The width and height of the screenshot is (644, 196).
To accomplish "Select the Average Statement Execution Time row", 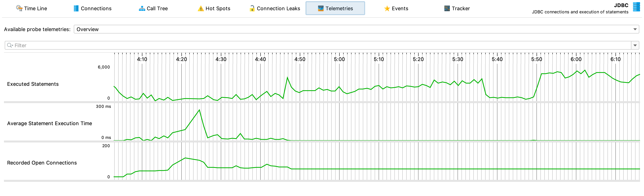I will [50, 123].
